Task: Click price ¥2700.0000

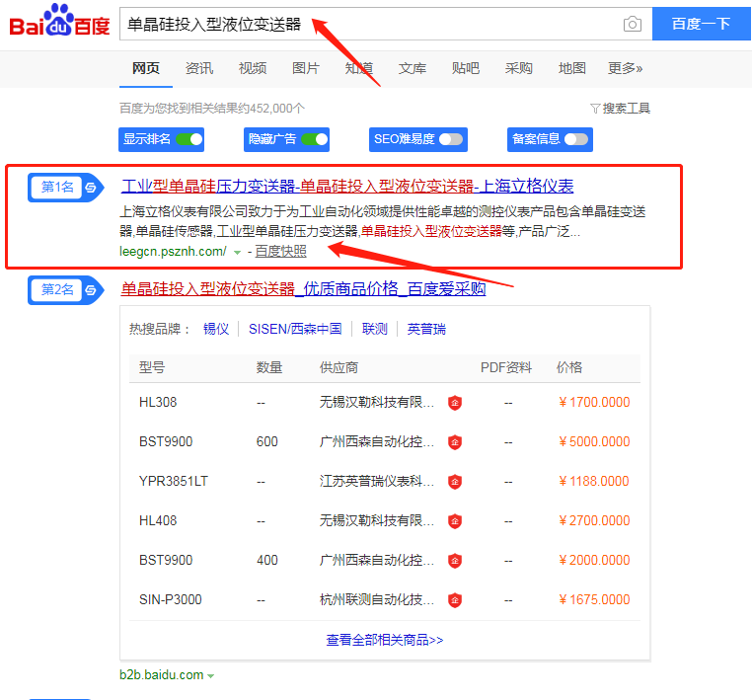Action: tap(594, 520)
